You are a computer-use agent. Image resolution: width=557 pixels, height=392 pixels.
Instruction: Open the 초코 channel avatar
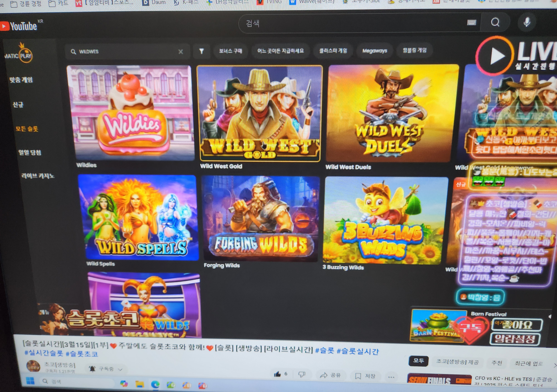click(33, 366)
